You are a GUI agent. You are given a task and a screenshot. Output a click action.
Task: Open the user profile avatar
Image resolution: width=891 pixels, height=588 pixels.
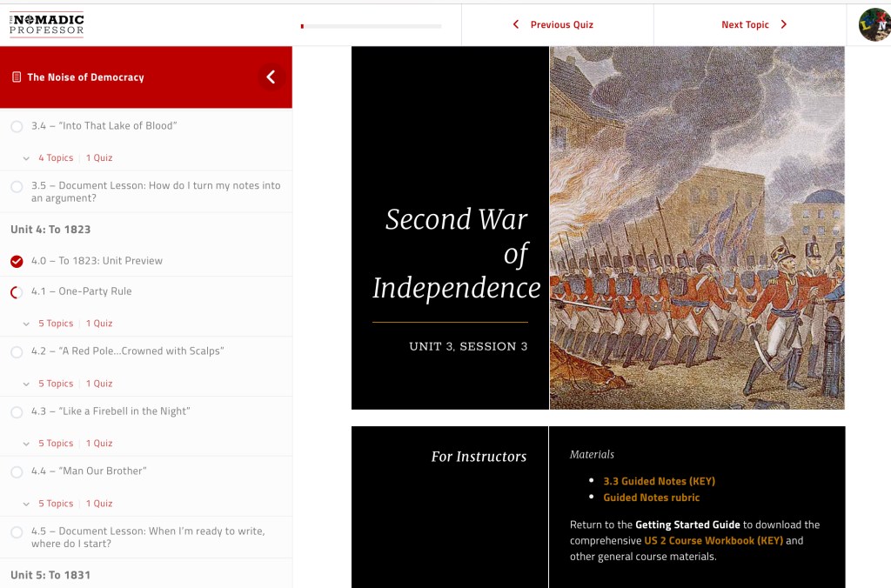(x=874, y=24)
